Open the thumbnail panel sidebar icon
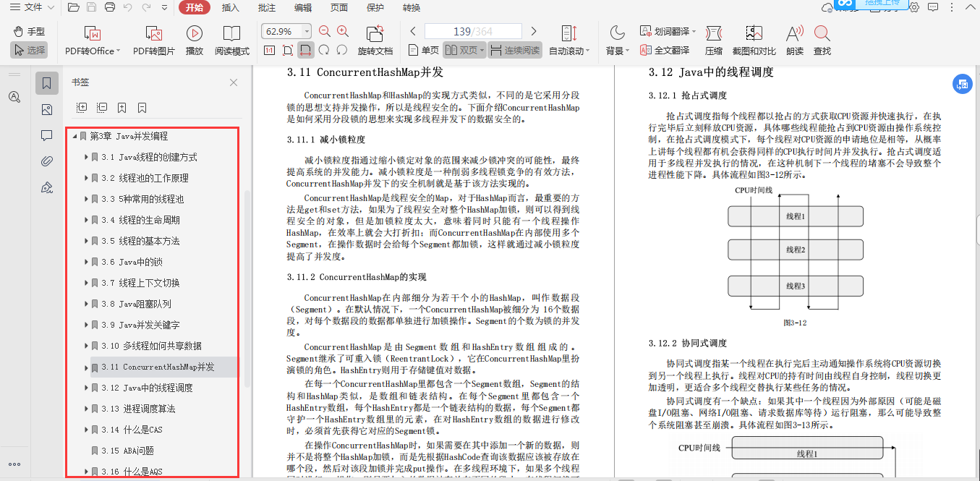Screen dimensions: 980x481 47,110
